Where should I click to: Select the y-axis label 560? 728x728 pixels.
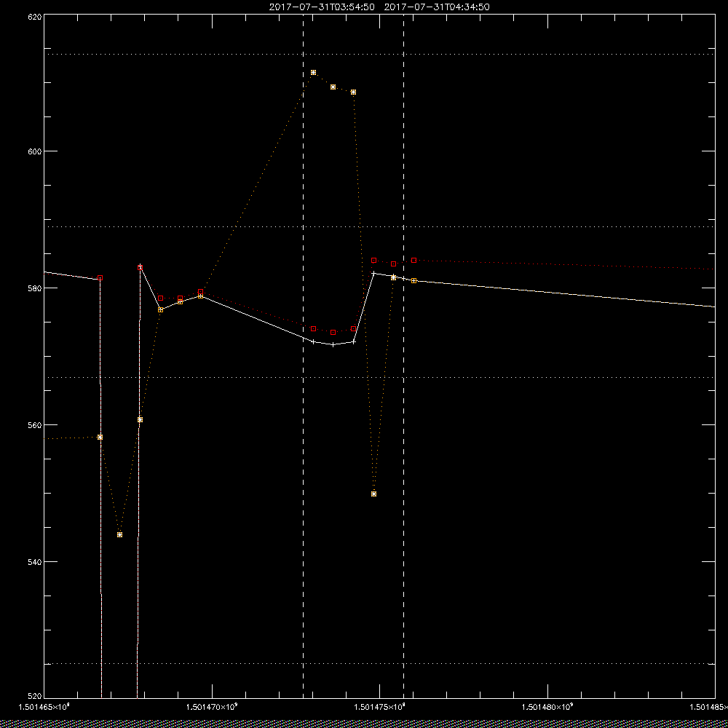(35, 425)
